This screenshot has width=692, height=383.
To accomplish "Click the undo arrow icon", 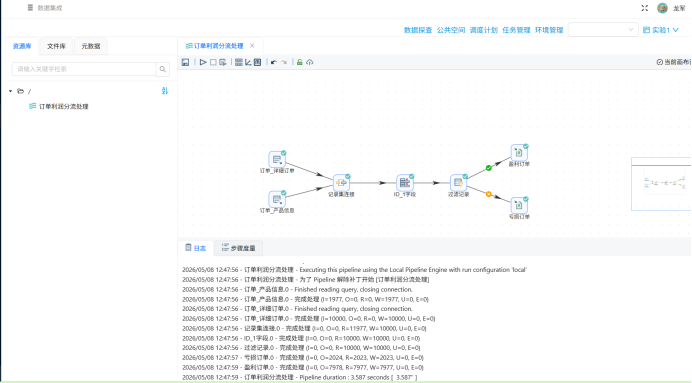I will point(274,62).
